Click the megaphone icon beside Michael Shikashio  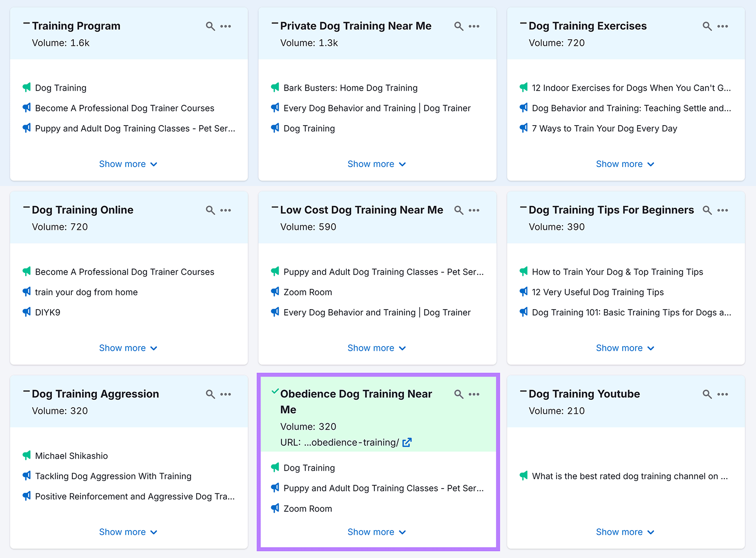tap(26, 456)
